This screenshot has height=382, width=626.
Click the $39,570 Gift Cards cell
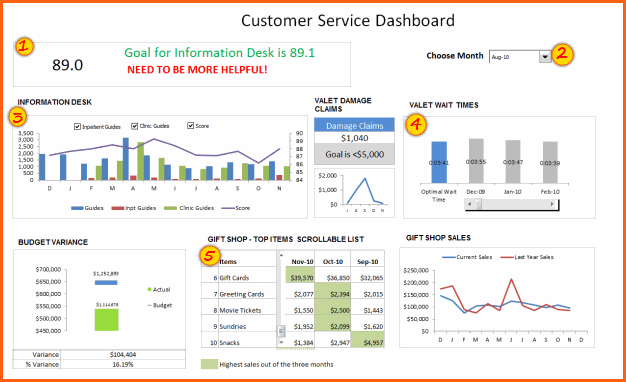[300, 275]
